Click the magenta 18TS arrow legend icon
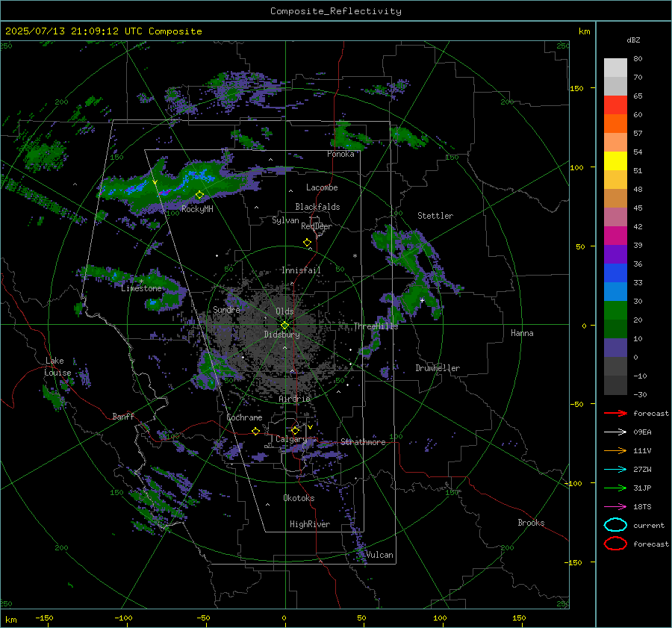This screenshot has height=628, width=672. pyautogui.click(x=615, y=507)
